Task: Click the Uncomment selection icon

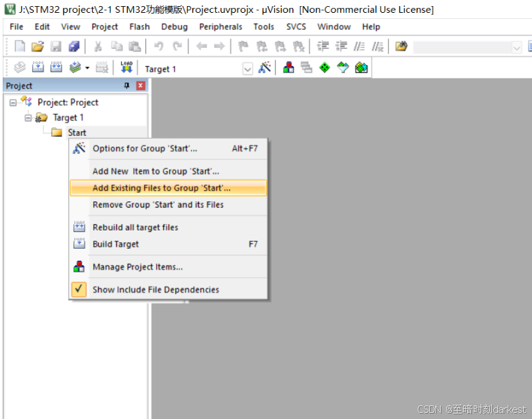Action: (377, 46)
